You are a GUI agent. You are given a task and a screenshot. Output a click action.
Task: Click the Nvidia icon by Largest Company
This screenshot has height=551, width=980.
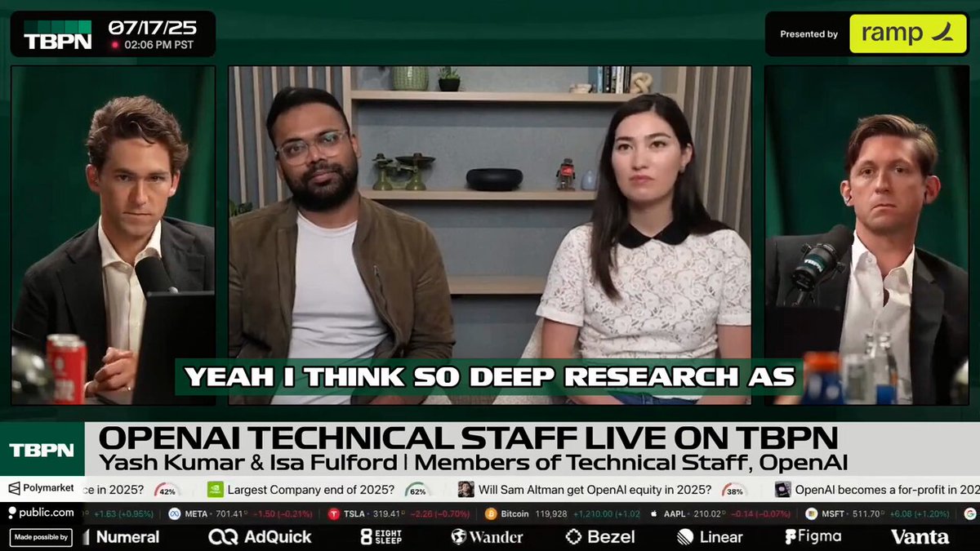pos(216,489)
